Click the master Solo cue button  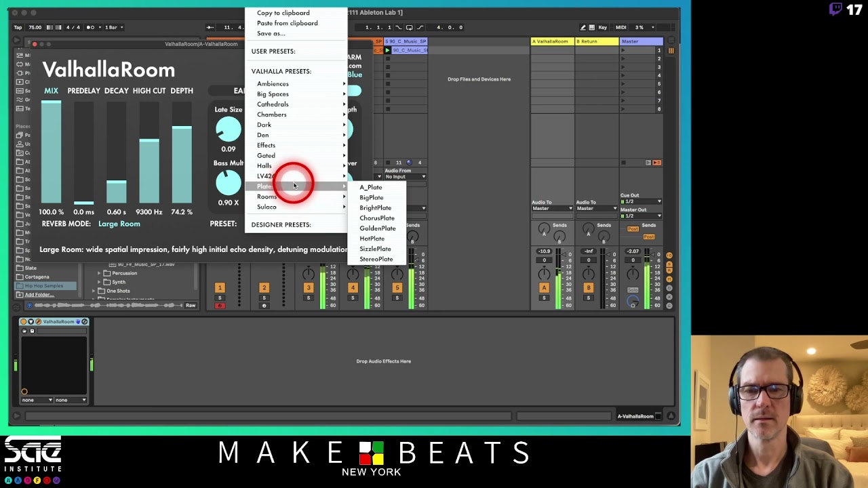[633, 290]
